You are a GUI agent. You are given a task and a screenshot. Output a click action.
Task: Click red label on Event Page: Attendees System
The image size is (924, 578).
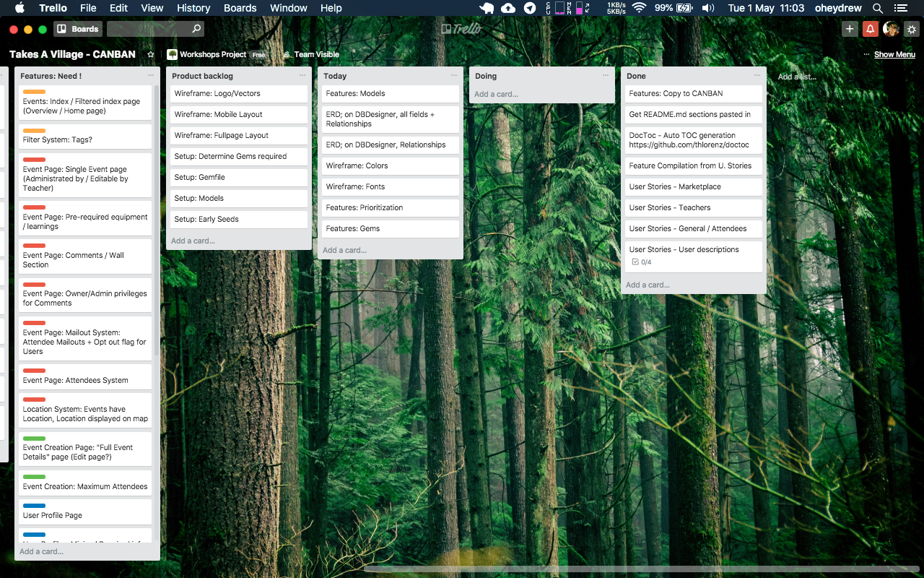coord(34,371)
